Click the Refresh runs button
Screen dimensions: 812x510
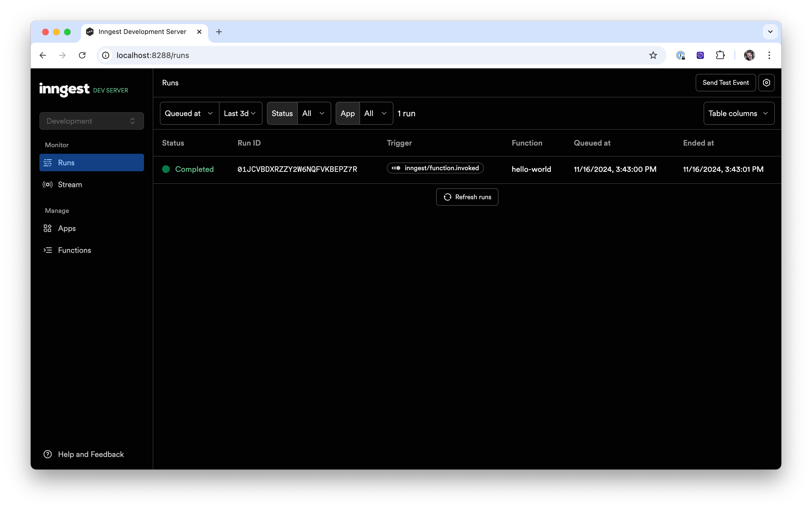(x=467, y=197)
